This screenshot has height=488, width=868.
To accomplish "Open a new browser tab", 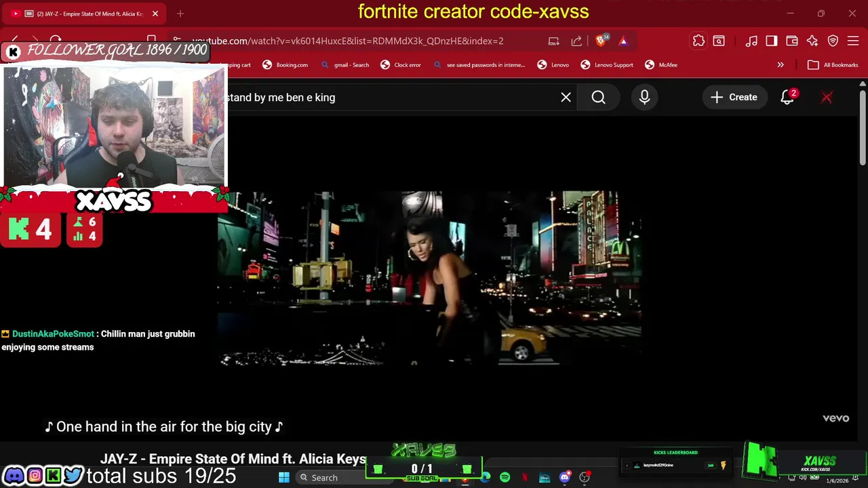I will (x=180, y=14).
